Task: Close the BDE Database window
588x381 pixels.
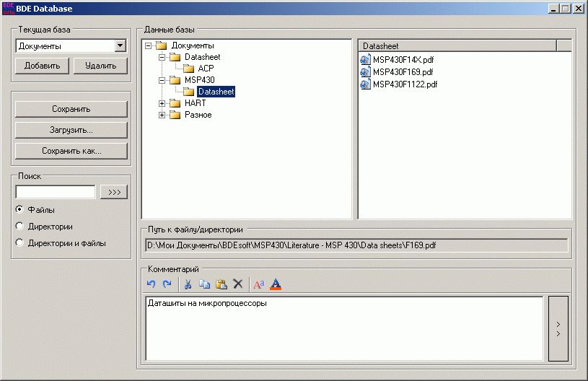Action: coord(579,8)
